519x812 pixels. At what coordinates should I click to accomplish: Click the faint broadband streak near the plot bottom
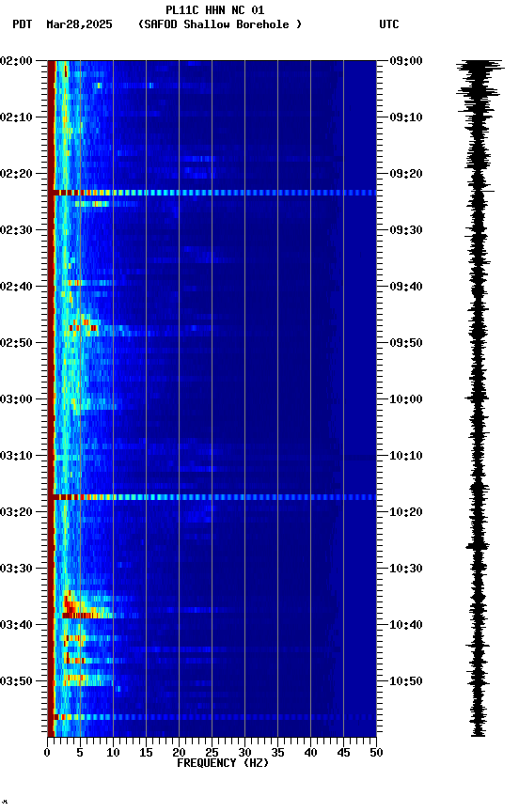pyautogui.click(x=212, y=717)
